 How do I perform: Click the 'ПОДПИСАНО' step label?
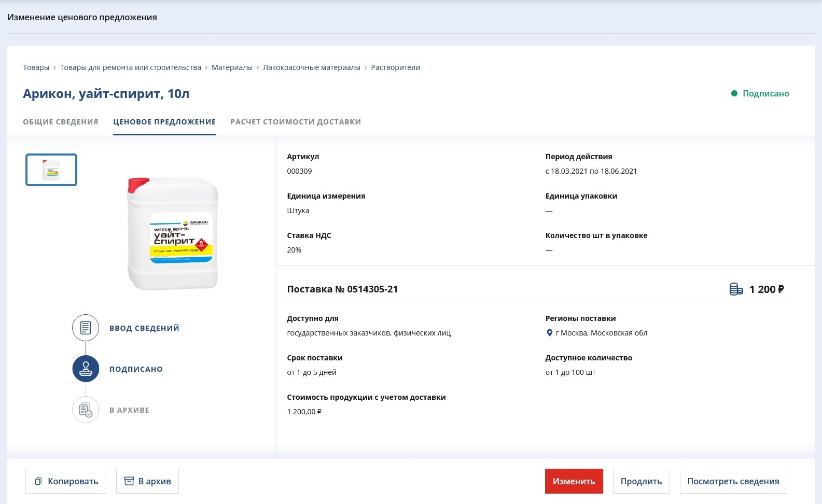[x=136, y=369]
